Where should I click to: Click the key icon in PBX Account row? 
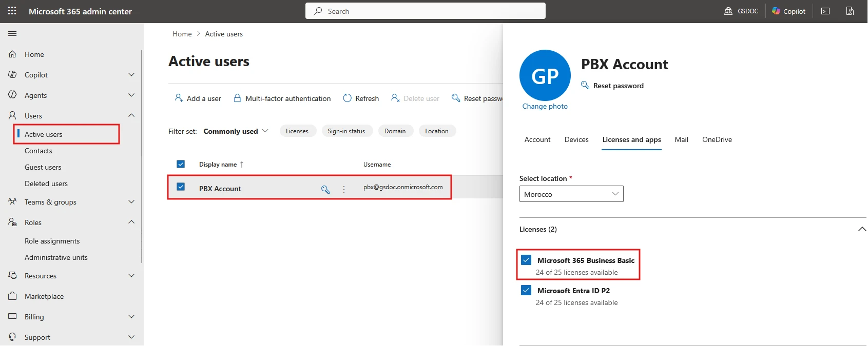click(325, 189)
